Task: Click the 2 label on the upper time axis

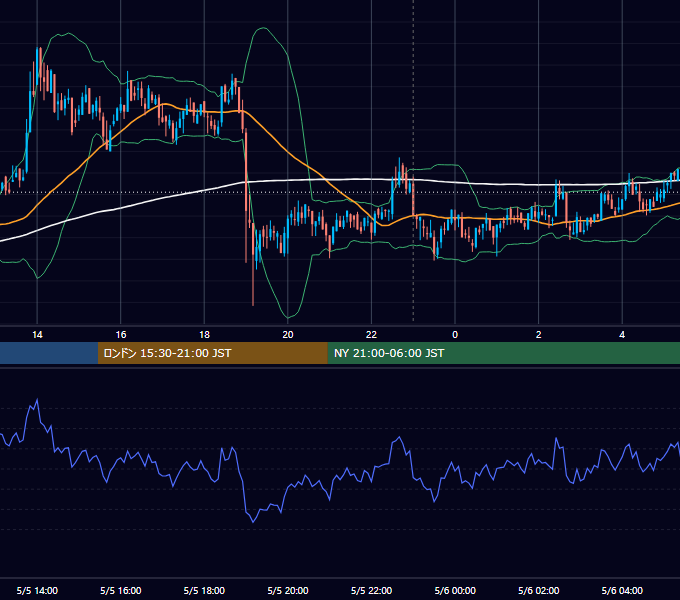Action: pyautogui.click(x=539, y=335)
